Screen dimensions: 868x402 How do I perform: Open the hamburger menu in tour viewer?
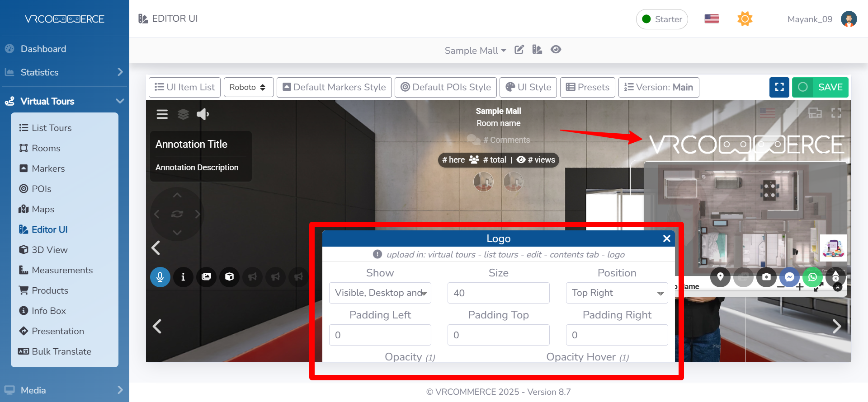coord(162,114)
